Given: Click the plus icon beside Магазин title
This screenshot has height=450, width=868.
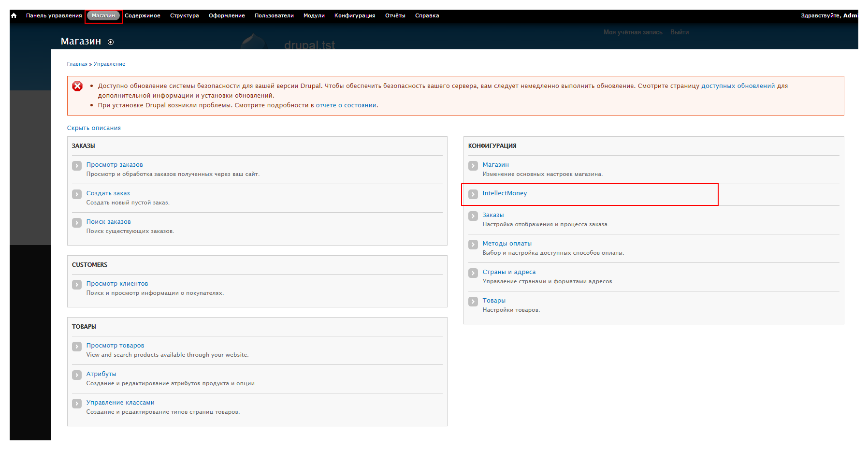Looking at the screenshot, I should point(111,42).
